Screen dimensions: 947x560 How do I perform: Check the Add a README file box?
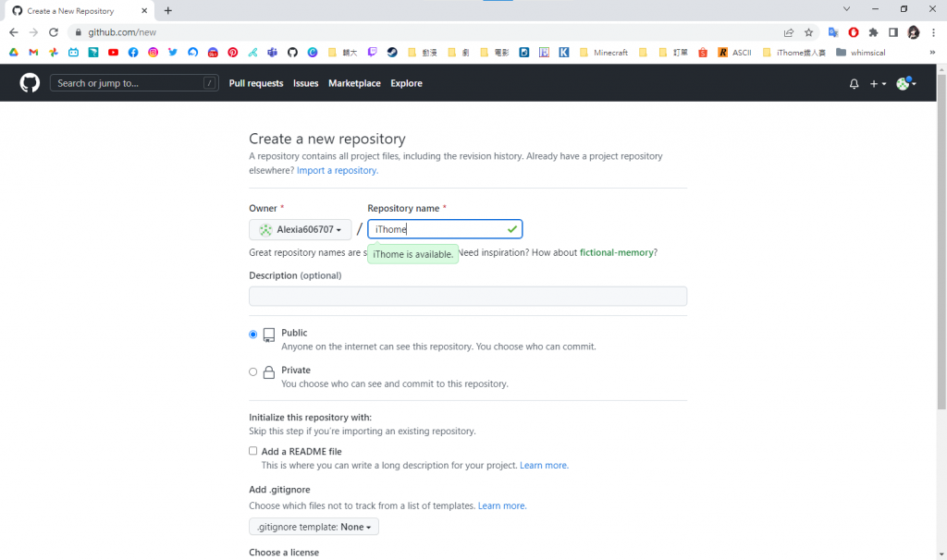coord(253,451)
